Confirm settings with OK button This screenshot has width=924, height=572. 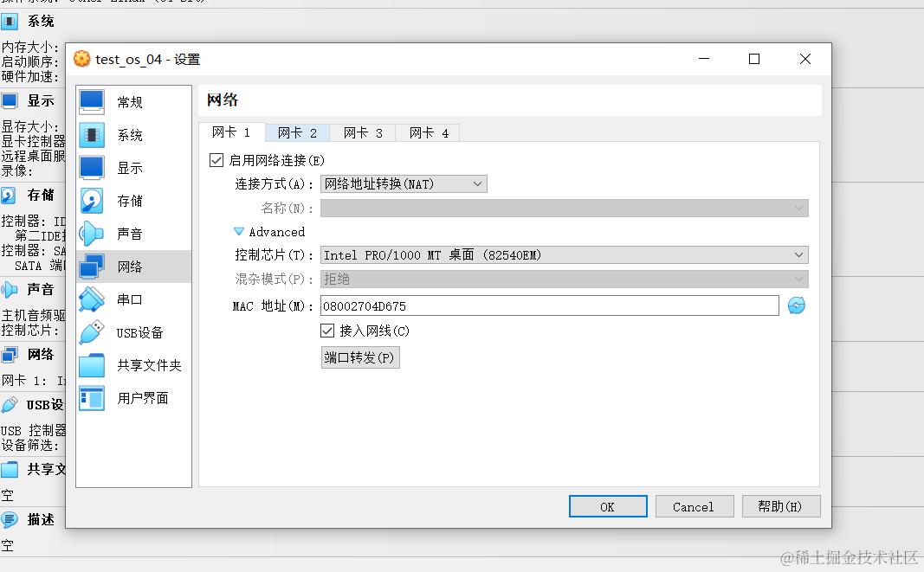coord(608,506)
